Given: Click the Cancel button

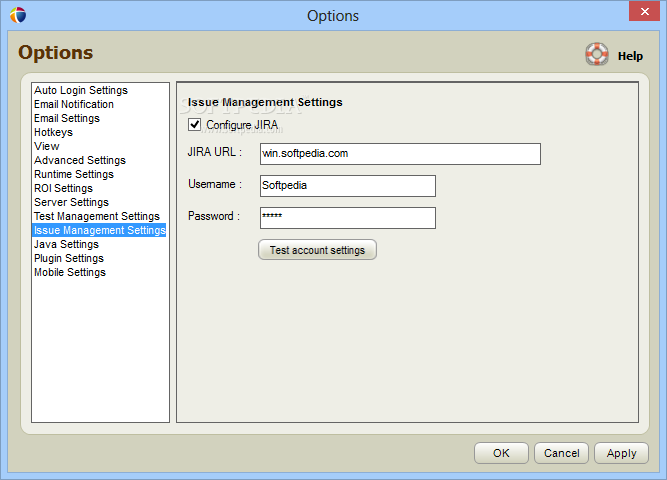Looking at the screenshot, I should [x=562, y=453].
